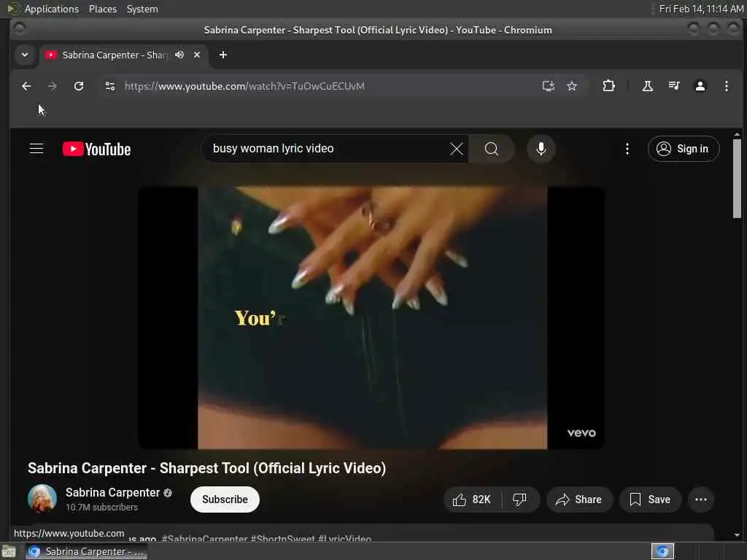
Task: Open the browser profile icon
Action: pyautogui.click(x=700, y=86)
